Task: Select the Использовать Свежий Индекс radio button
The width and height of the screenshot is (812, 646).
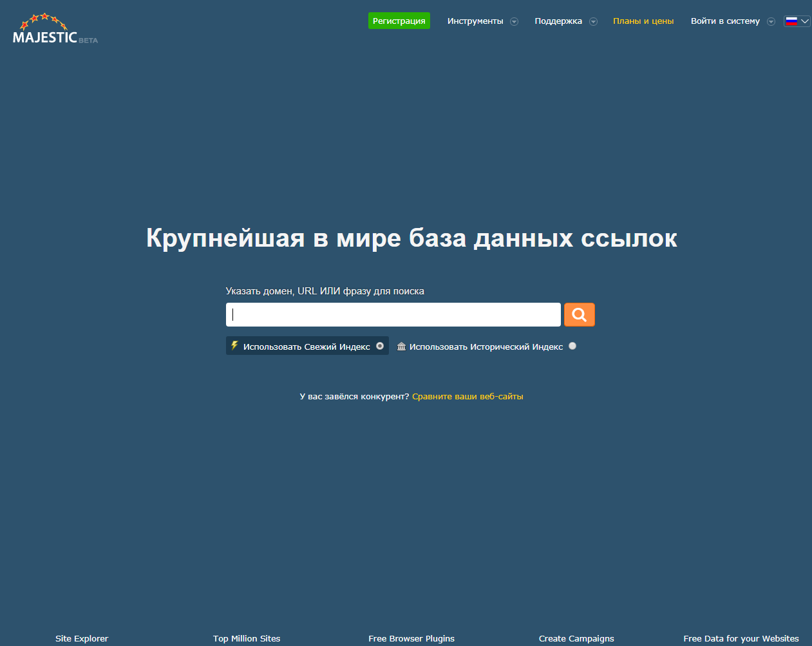Action: [x=380, y=346]
